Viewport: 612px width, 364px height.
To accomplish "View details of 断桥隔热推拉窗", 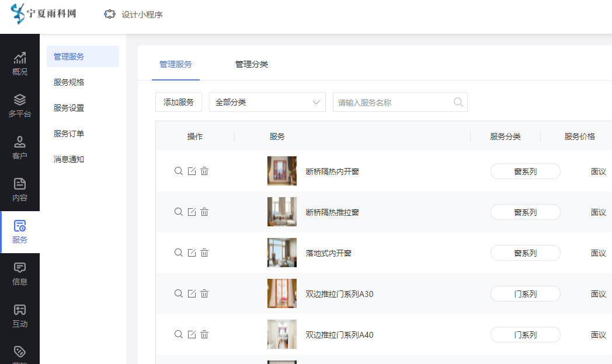I will click(x=178, y=212).
